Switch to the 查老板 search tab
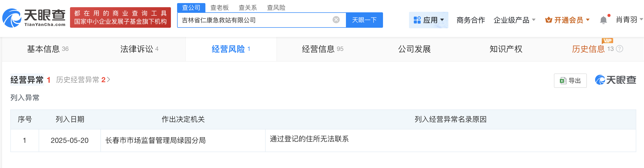644x168 pixels. click(219, 8)
